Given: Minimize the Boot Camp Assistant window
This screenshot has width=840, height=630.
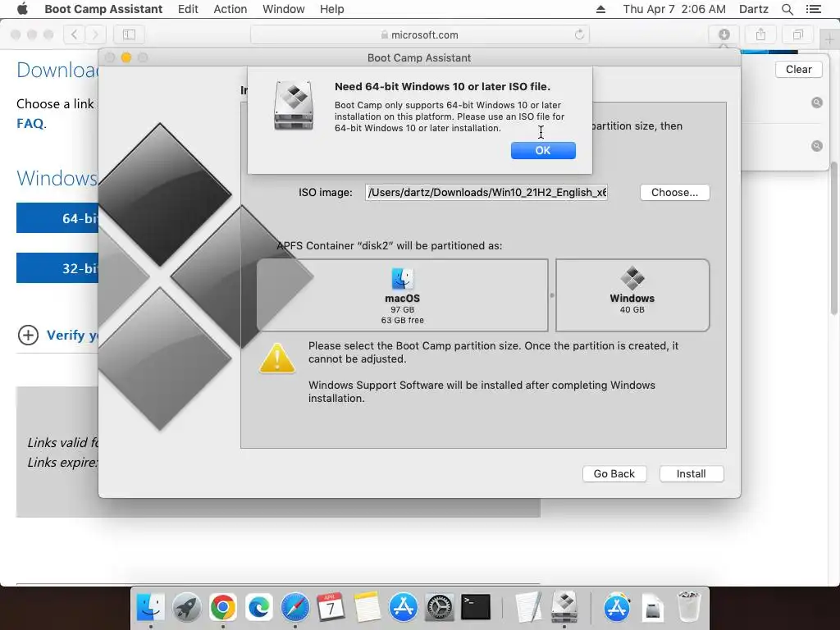Looking at the screenshot, I should pos(126,57).
